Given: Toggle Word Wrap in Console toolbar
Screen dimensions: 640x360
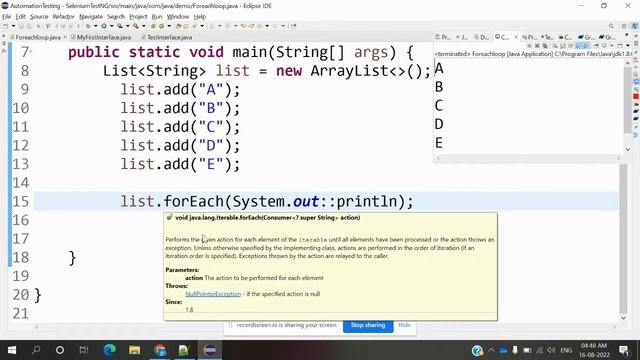Looking at the screenshot, I should (570, 45).
